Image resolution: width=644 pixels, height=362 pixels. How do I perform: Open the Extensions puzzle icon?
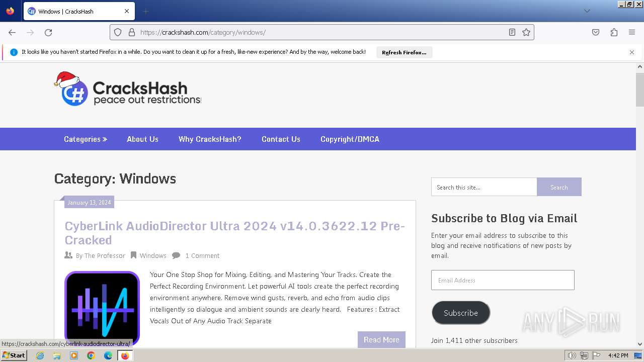[614, 32]
